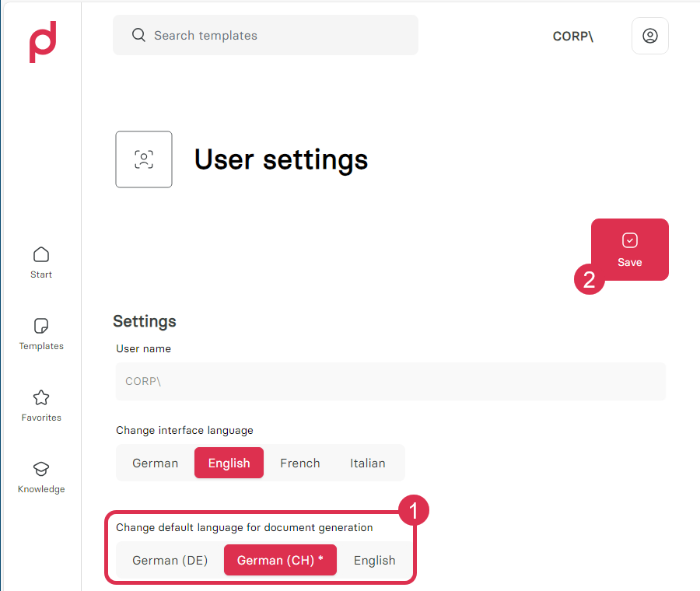Image resolution: width=700 pixels, height=591 pixels.
Task: Choose English as document generation language
Action: click(x=375, y=560)
